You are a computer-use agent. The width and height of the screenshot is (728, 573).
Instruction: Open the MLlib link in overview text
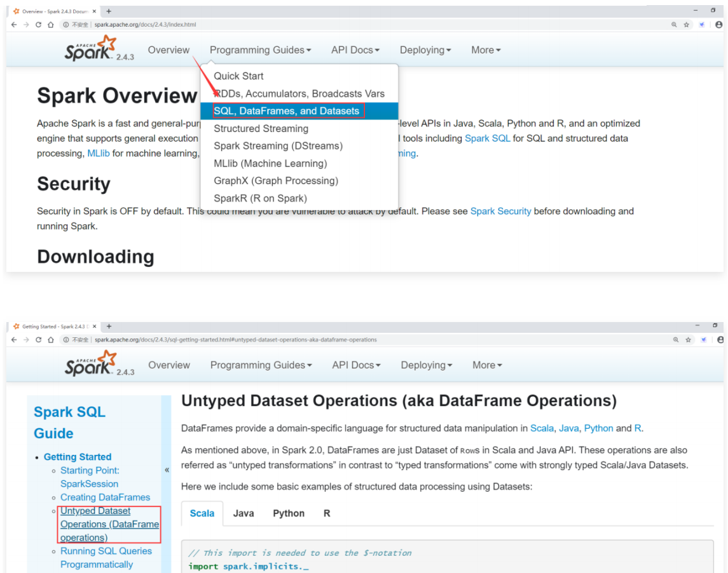[x=99, y=153]
